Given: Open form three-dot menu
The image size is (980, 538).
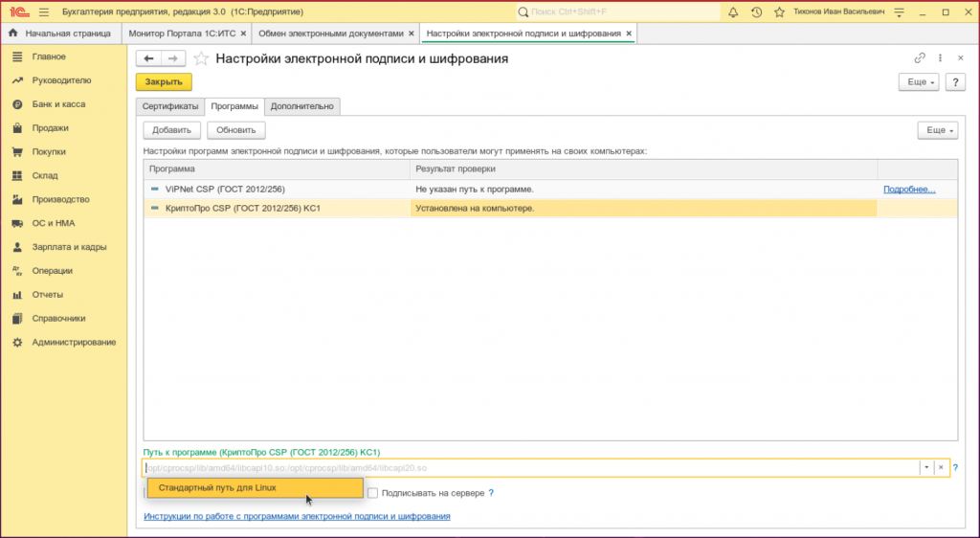Looking at the screenshot, I should pos(940,58).
